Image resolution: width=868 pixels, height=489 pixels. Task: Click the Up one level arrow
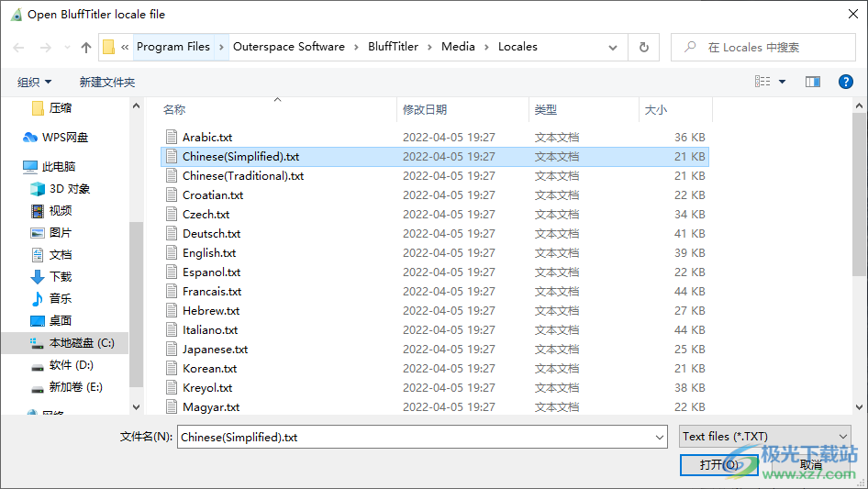pos(86,48)
